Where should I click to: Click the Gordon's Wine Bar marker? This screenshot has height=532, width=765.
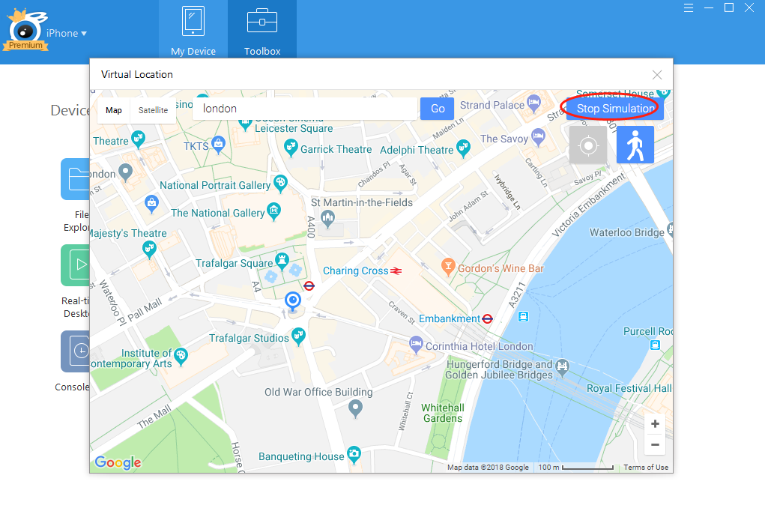coord(448,267)
